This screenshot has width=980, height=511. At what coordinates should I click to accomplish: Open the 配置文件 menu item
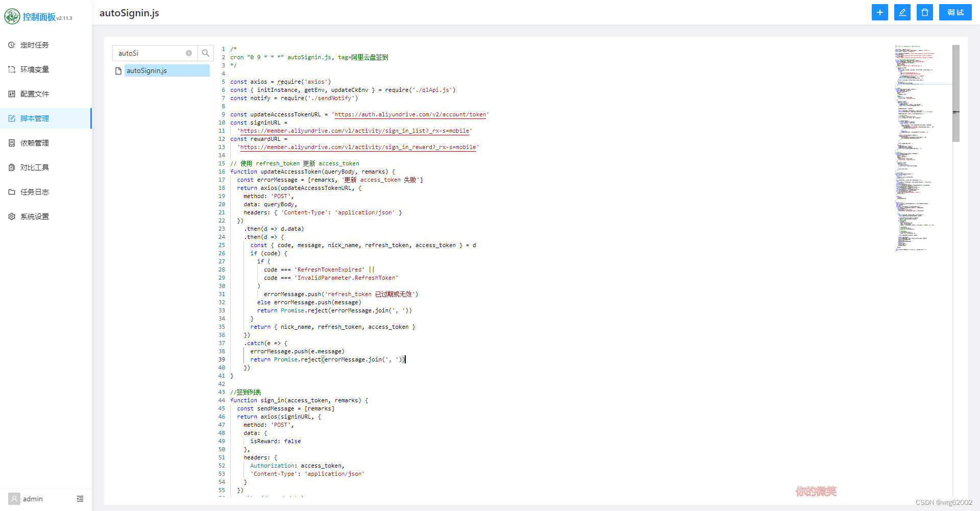[46, 94]
